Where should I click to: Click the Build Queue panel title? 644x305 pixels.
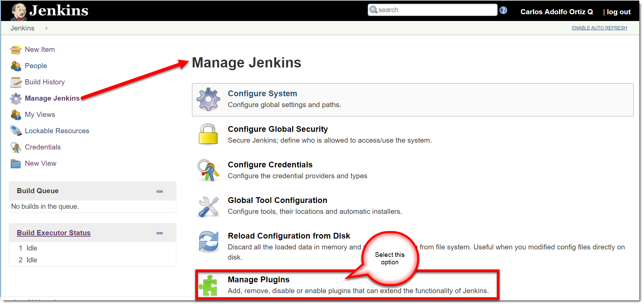point(38,191)
